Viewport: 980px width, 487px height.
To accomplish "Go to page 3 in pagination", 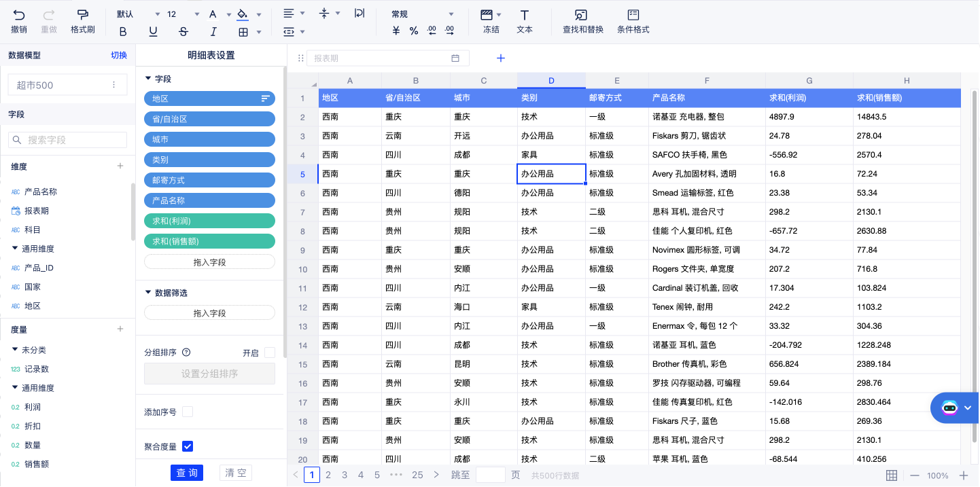I will point(345,475).
